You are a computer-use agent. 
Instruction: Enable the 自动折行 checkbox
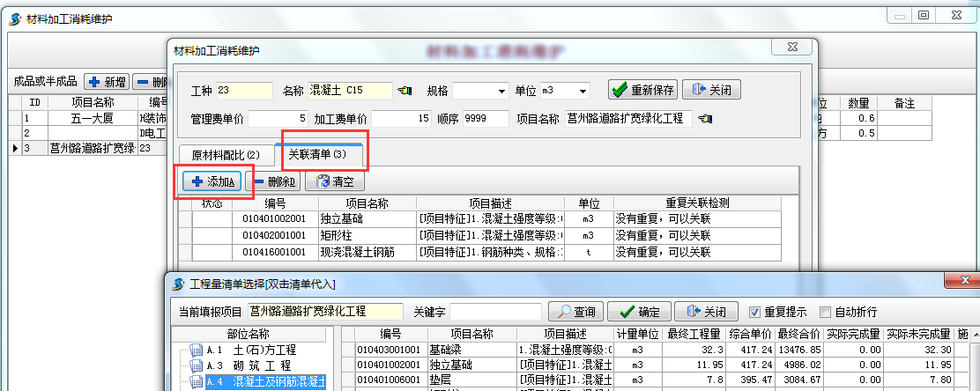[x=825, y=312]
